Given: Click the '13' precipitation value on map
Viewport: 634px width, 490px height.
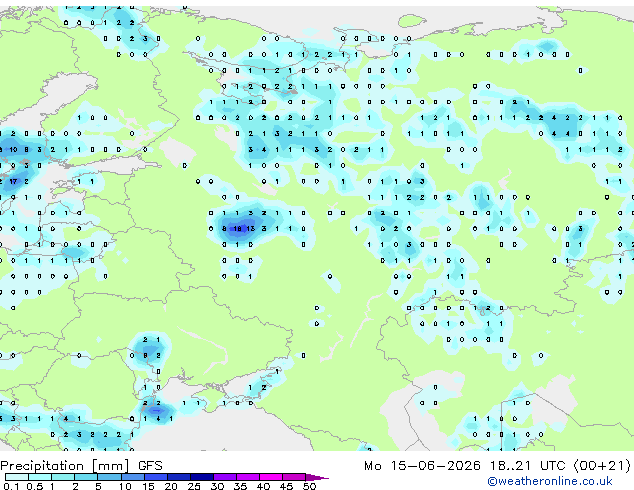Looking at the screenshot, I should (x=251, y=229).
